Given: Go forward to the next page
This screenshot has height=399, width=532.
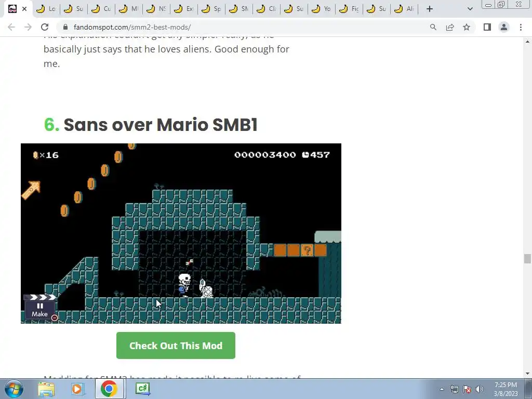Looking at the screenshot, I should click(x=28, y=27).
